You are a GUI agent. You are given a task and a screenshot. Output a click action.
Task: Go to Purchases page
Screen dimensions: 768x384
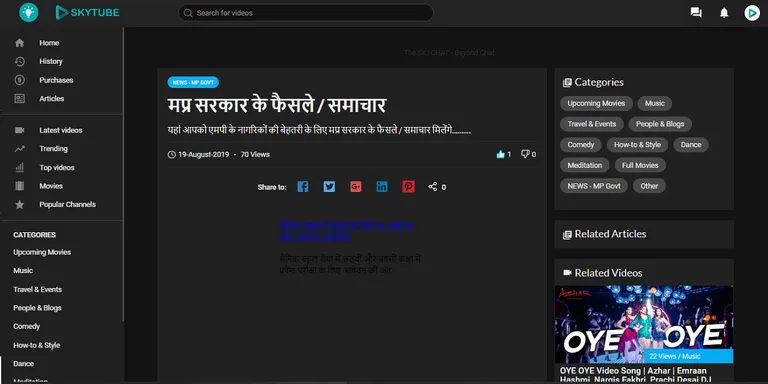point(56,80)
